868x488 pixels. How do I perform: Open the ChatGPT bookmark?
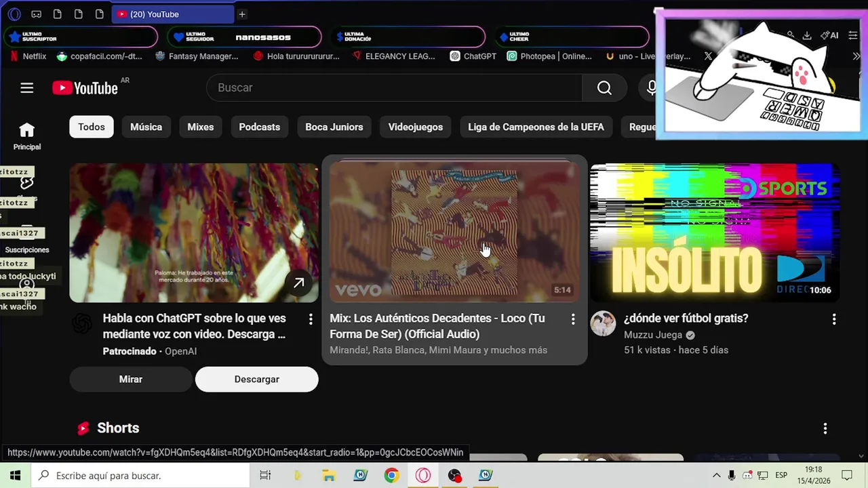473,56
